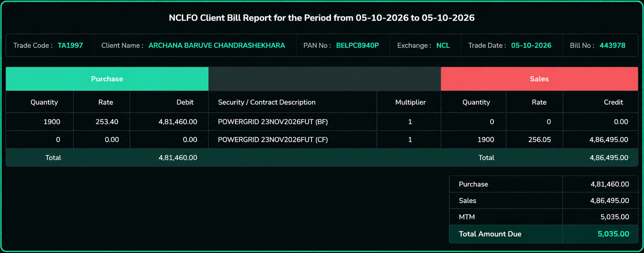Click the sales-side Total label
This screenshot has height=253, width=644.
point(486,158)
